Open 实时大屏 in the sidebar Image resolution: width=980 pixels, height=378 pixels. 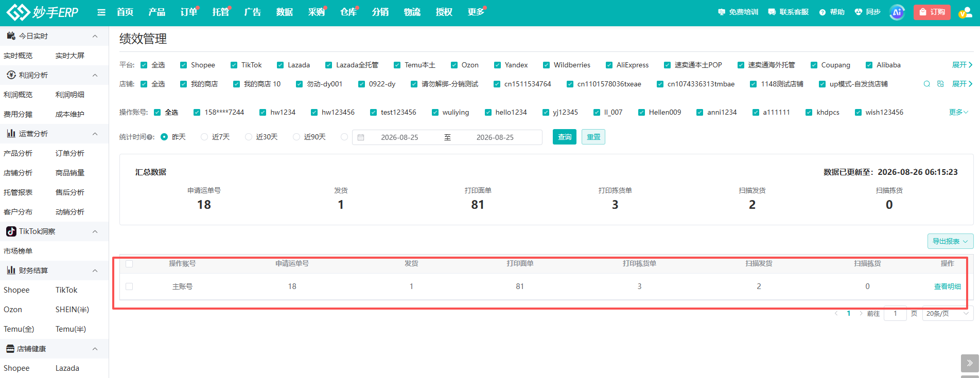coord(70,56)
